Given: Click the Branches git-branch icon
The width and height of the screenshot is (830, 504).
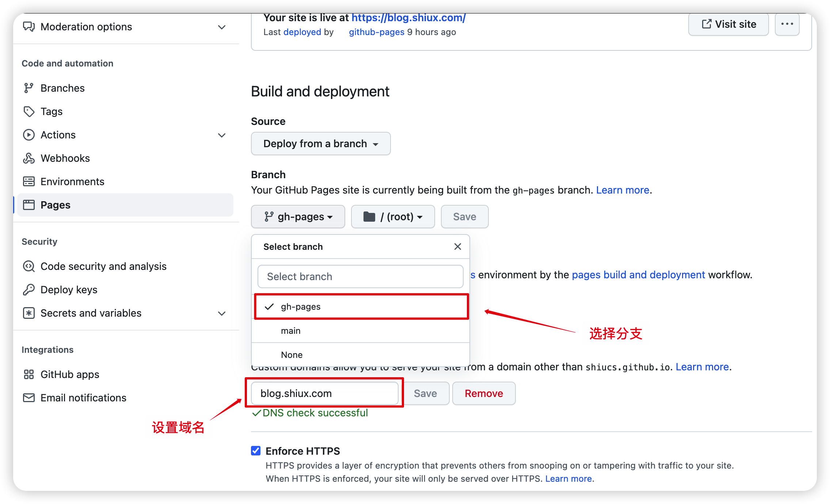Looking at the screenshot, I should [x=28, y=88].
